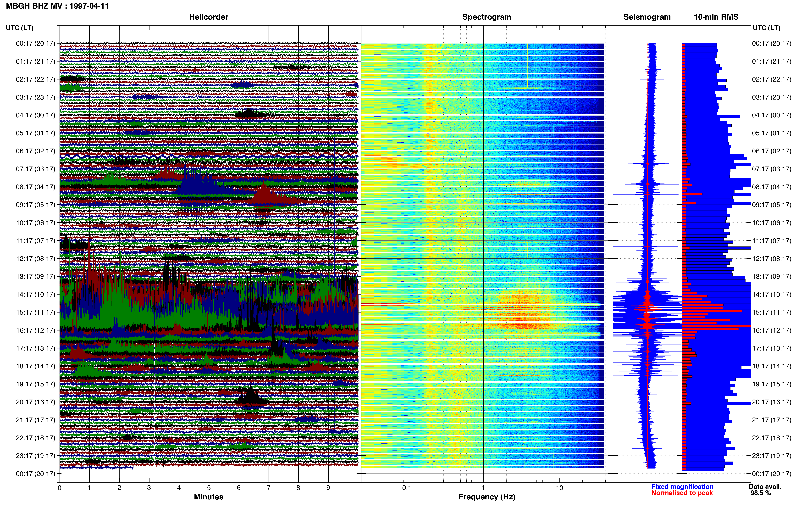Click right time label '22:17 (18:17)'
Viewport: 812px width, 508px height.
[x=772, y=438]
